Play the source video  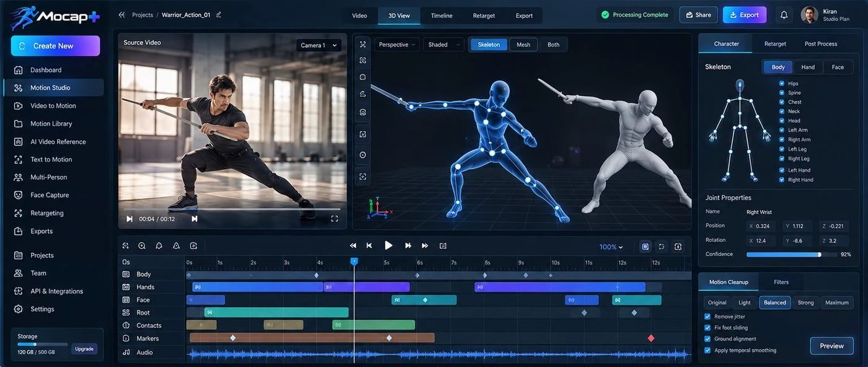(x=130, y=219)
